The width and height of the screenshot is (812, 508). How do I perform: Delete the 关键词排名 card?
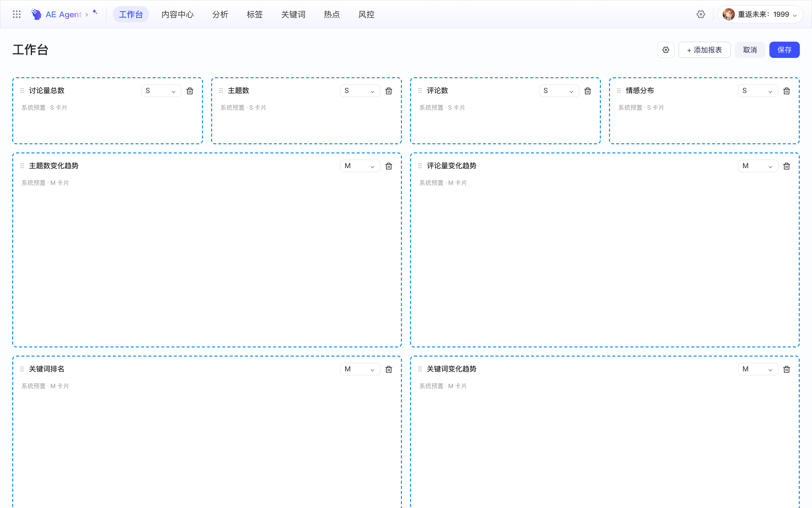pos(388,369)
